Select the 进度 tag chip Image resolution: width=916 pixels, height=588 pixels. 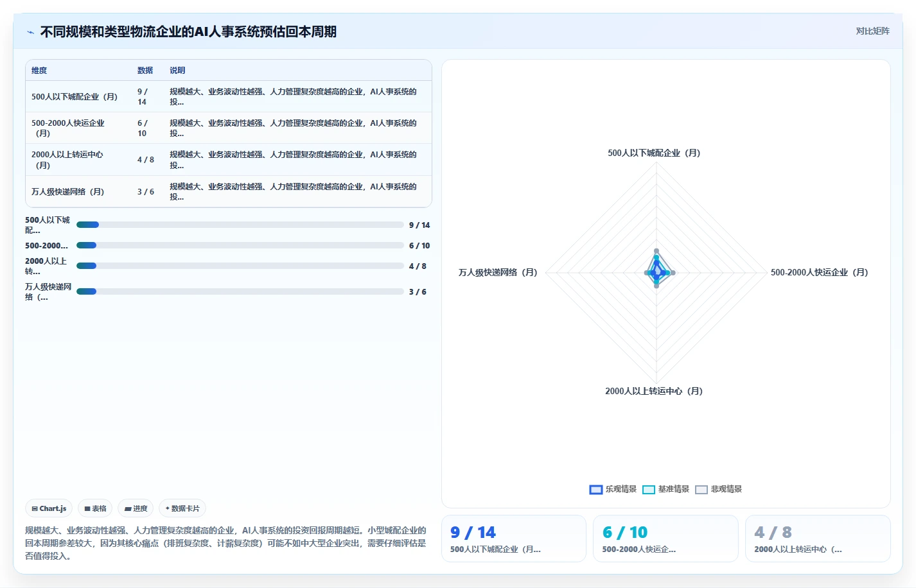pyautogui.click(x=136, y=508)
